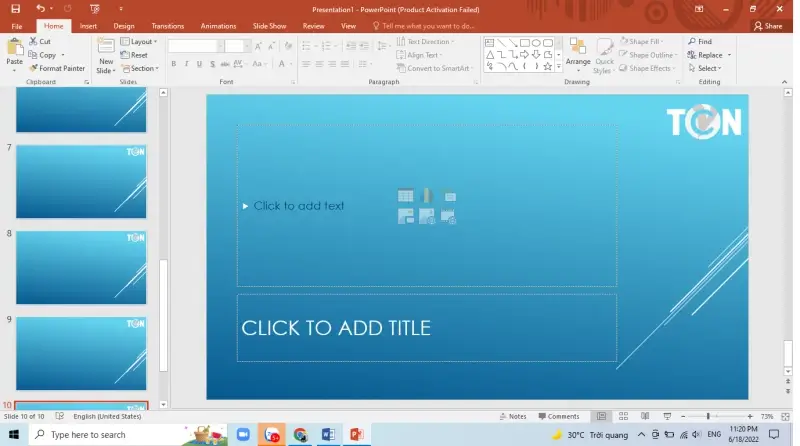Toggle the Notes pane
The width and height of the screenshot is (800, 446).
(512, 416)
